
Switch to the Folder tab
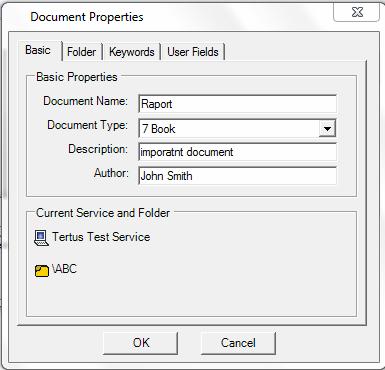click(x=81, y=52)
